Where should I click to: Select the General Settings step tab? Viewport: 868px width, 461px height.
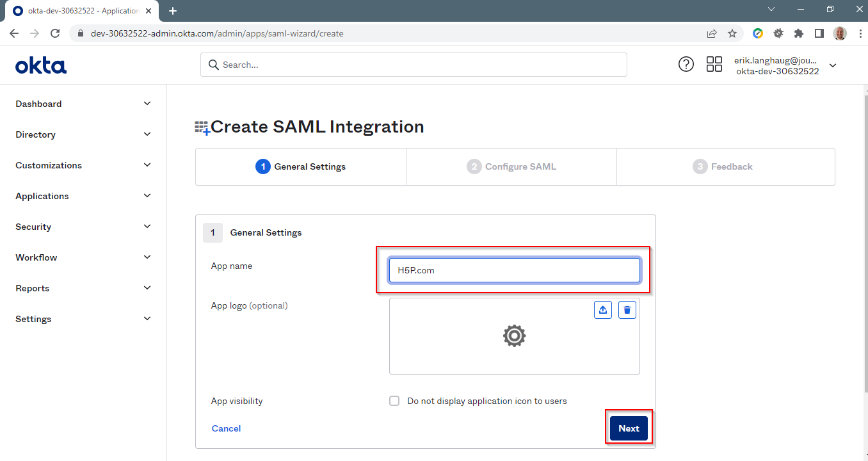point(301,166)
